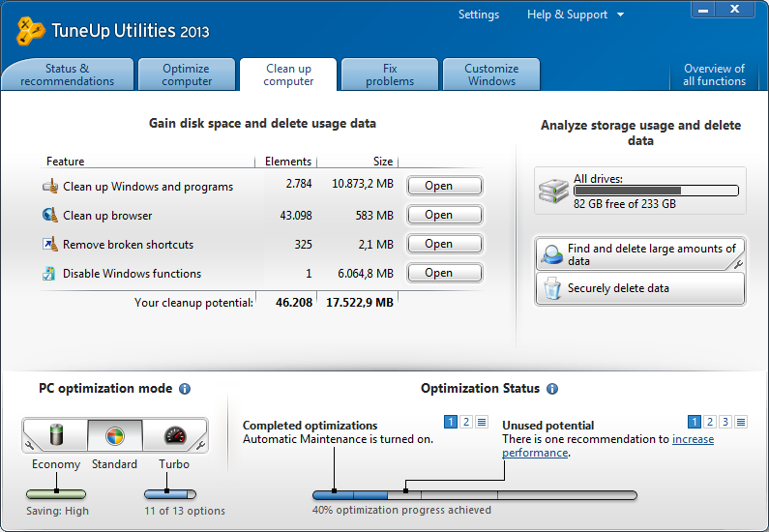This screenshot has height=532, width=769.
Task: Show list view of unused potential
Action: tap(741, 422)
